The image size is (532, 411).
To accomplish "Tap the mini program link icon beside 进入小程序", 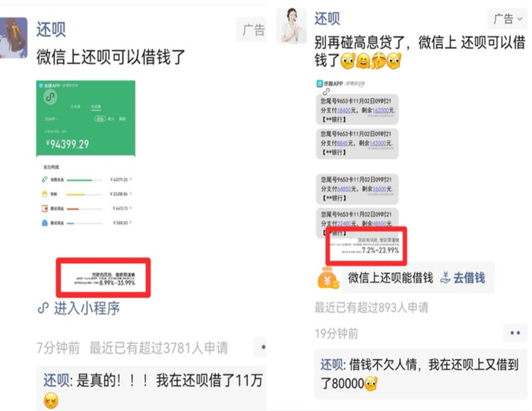I will click(43, 308).
